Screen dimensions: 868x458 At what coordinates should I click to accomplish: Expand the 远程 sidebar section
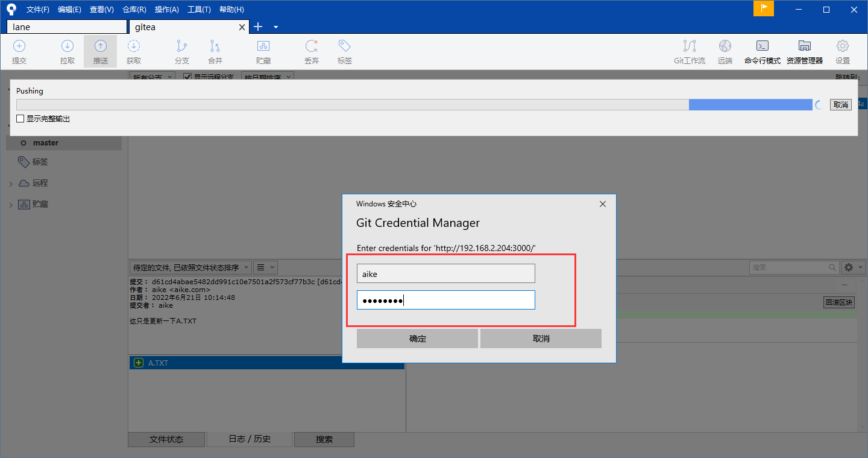coord(11,183)
